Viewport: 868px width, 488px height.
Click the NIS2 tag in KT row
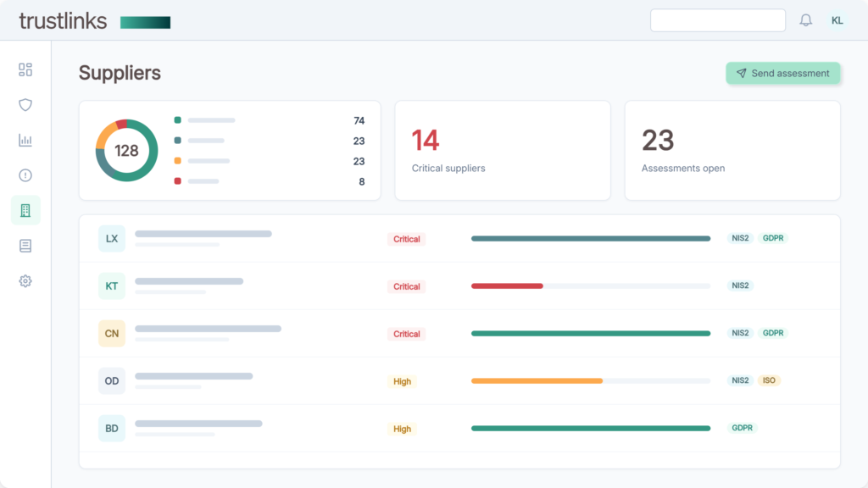pos(740,286)
